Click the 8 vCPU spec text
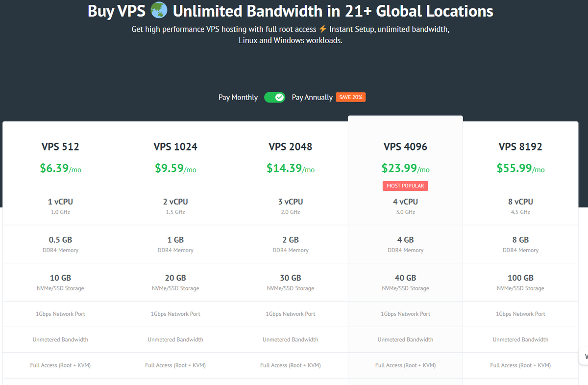The width and height of the screenshot is (588, 385). coord(520,202)
